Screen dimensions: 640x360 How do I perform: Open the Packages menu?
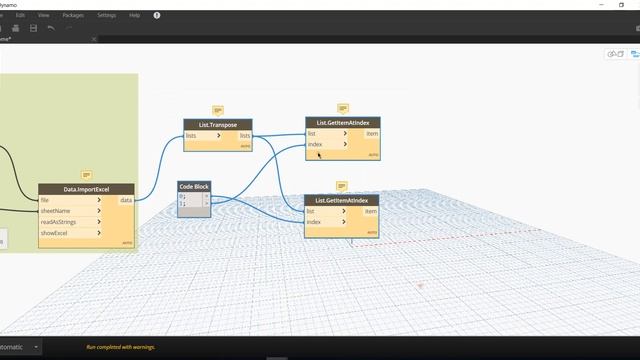pos(73,15)
